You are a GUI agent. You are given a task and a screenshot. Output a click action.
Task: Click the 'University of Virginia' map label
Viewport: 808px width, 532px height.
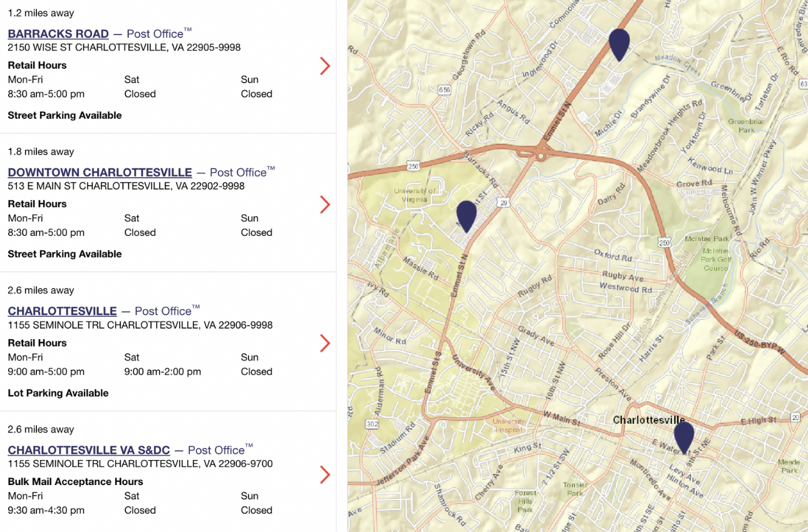tap(415, 195)
